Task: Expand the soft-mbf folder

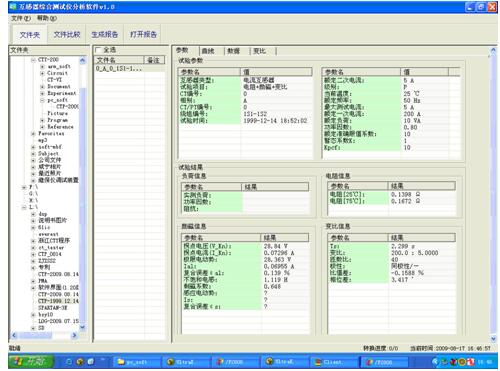Action: pyautogui.click(x=33, y=147)
